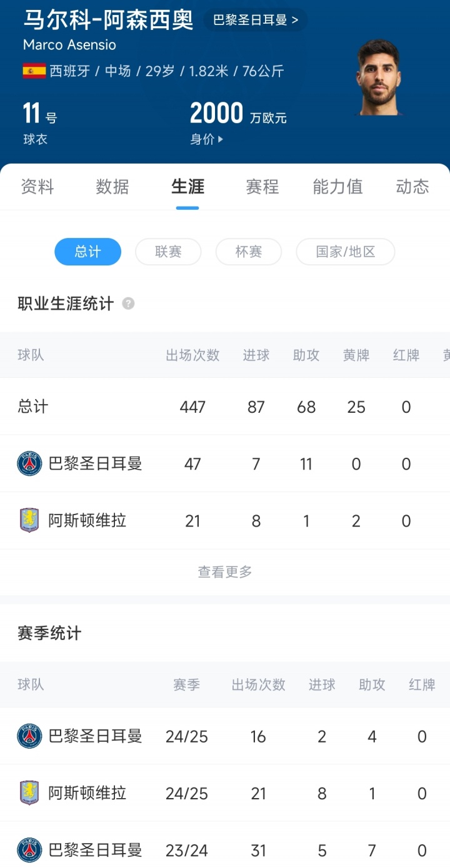This screenshot has height=868, width=450.
Task: Select the 国家/地区 filter pill
Action: point(345,252)
